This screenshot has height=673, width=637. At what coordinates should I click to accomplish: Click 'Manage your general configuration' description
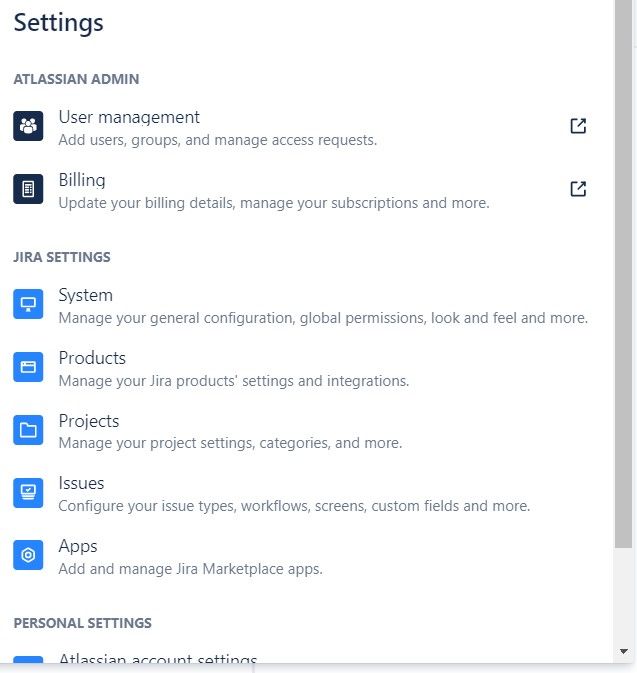pos(323,318)
